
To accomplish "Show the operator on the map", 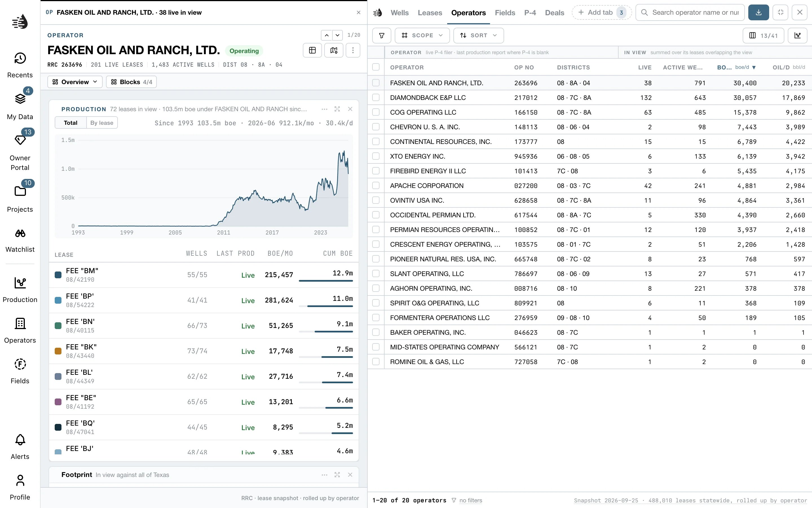I will point(334,51).
